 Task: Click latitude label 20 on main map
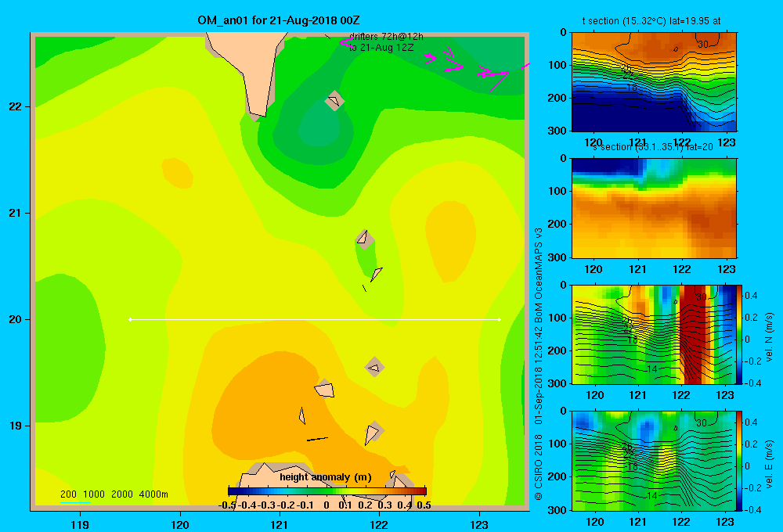[x=16, y=319]
